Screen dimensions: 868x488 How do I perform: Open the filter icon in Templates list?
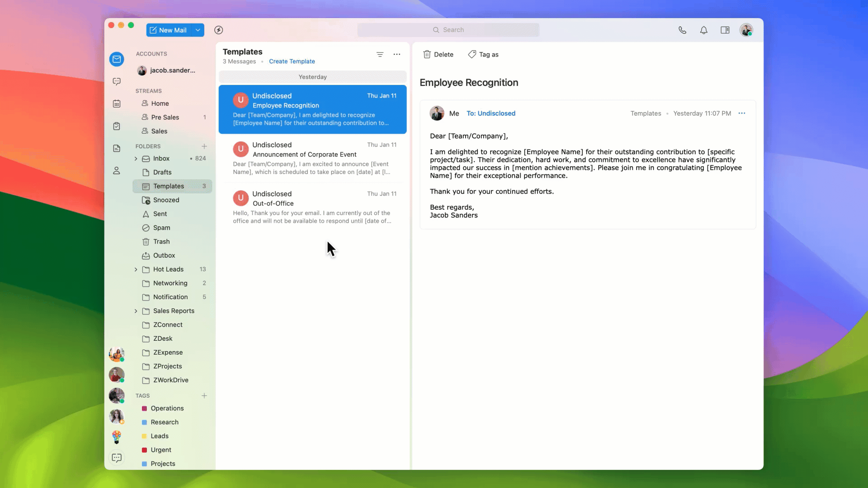380,54
